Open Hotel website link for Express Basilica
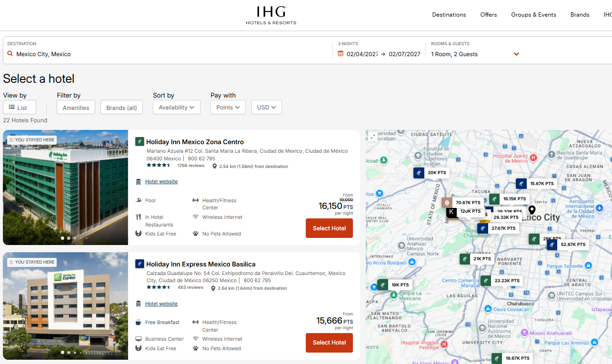 coord(161,304)
